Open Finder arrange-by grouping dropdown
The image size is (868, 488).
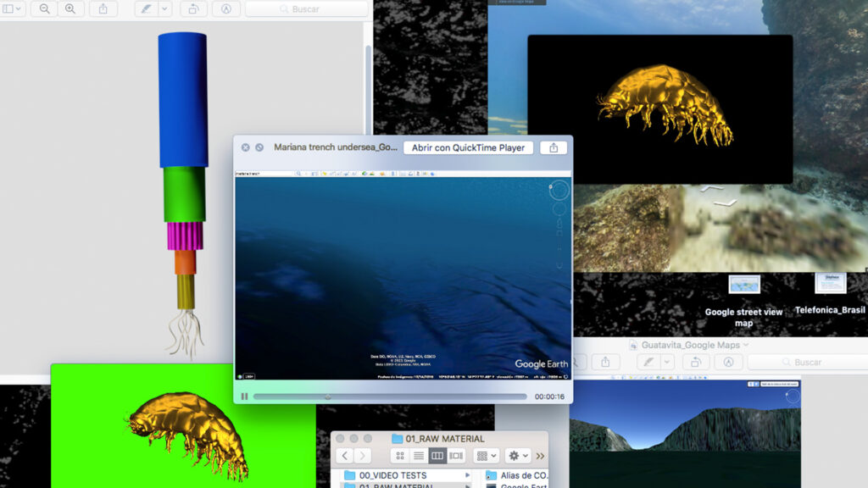(487, 456)
